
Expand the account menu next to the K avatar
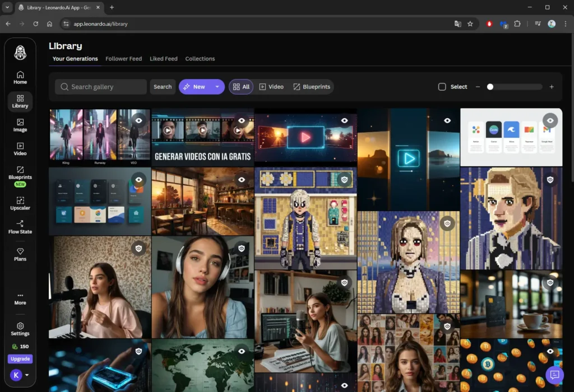[26, 375]
